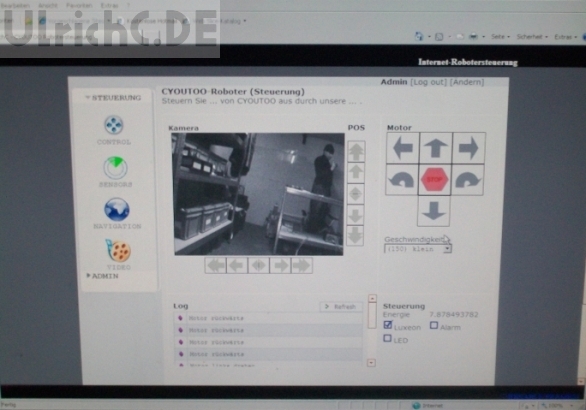Click the camera live video image
Image resolution: width=586 pixels, height=410 pixels.
(258, 194)
